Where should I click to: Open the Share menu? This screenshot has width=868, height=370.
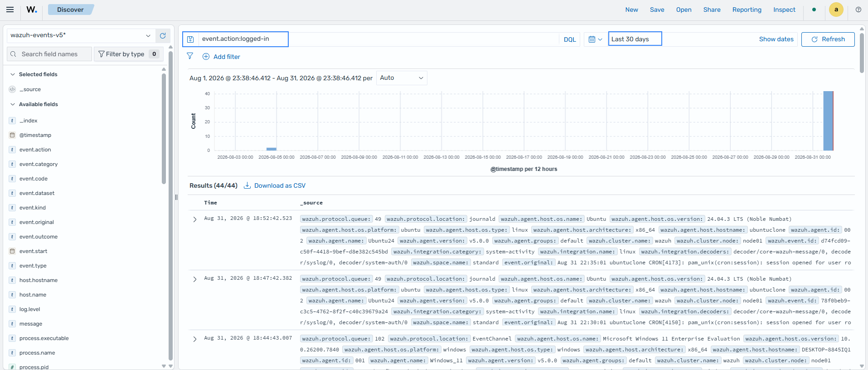(x=712, y=10)
